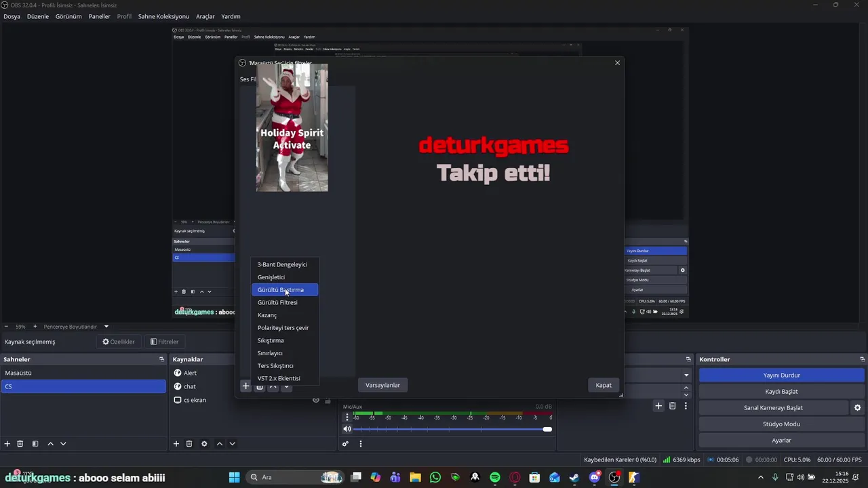Image resolution: width=868 pixels, height=488 pixels.
Task: Open the Yardım menu
Action: pyautogui.click(x=231, y=16)
